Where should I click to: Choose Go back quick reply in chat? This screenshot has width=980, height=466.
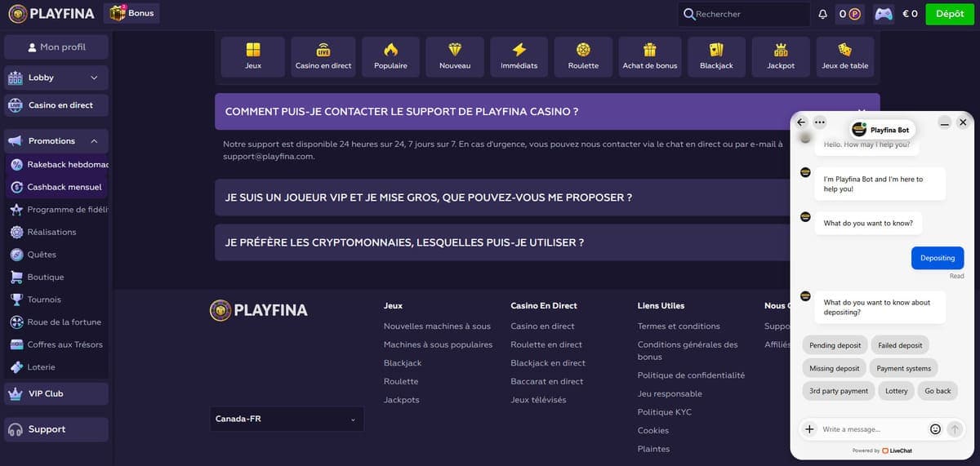click(938, 391)
